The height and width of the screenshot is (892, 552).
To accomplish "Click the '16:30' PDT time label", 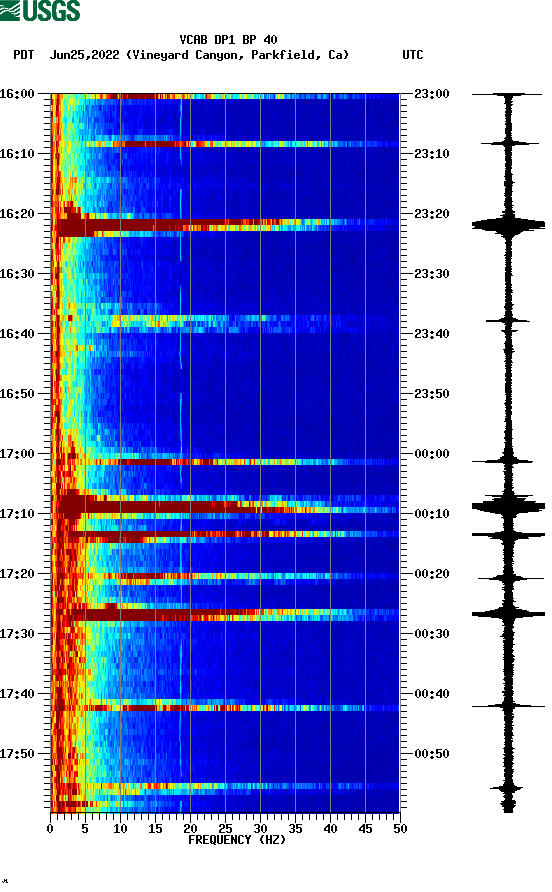I will click(x=17, y=274).
